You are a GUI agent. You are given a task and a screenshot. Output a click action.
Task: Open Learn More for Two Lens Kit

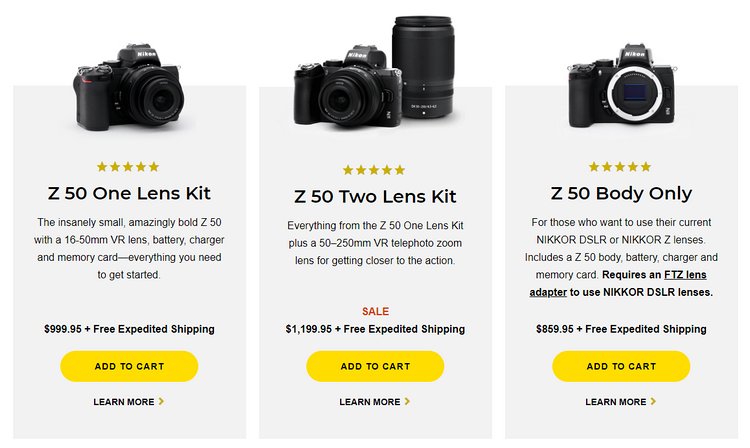click(x=374, y=402)
